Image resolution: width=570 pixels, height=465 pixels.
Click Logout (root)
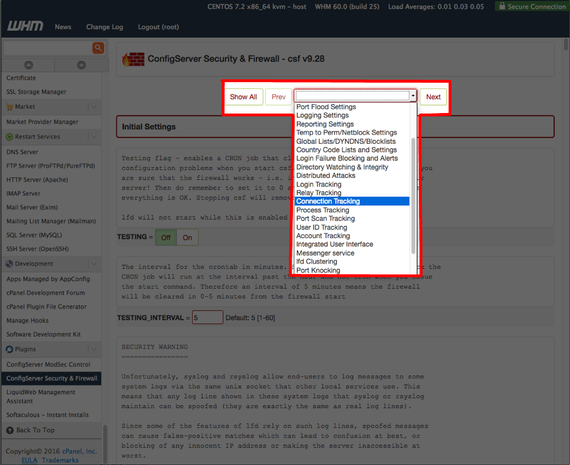(158, 27)
